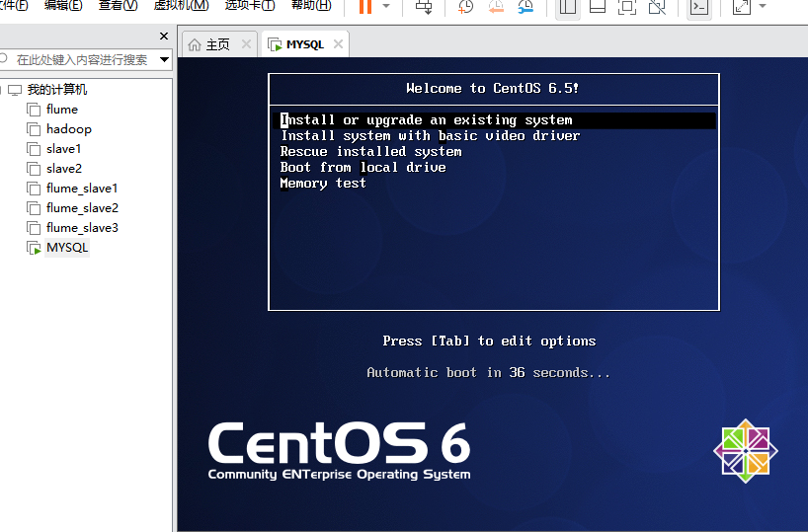The image size is (808, 532).
Task: Switch to the MYSQL tab
Action: tap(305, 44)
